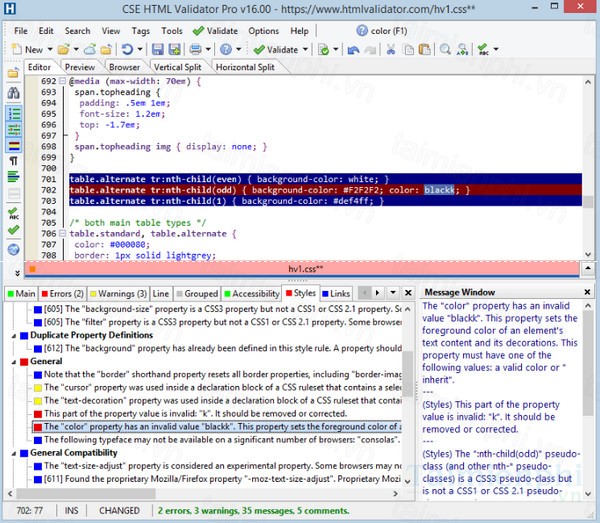Viewport: 600px width, 523px height.
Task: Switch to the Warnings (3) tab
Action: click(x=119, y=293)
